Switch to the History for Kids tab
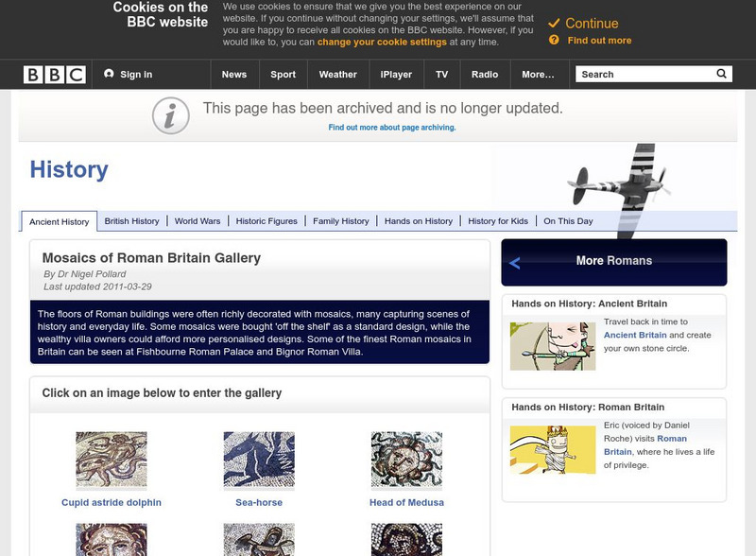The image size is (756, 556). (x=498, y=221)
